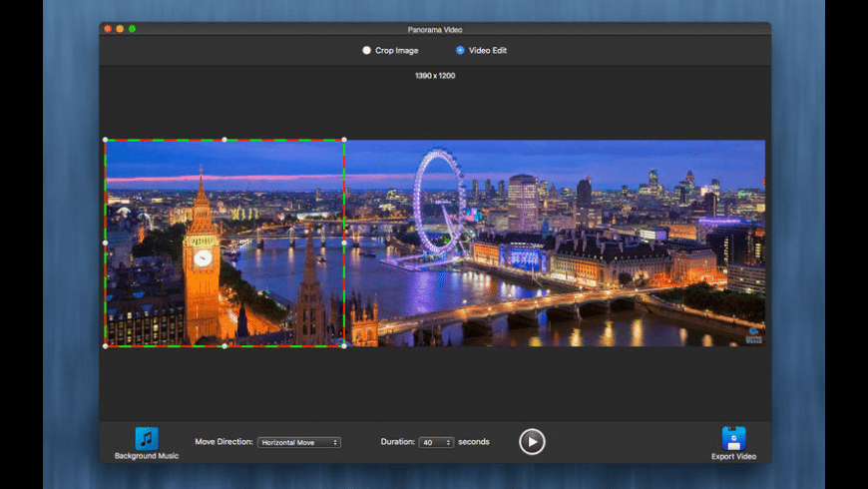Click the bottom-middle crop selection handle
Screen dimensions: 868x489
(224, 346)
